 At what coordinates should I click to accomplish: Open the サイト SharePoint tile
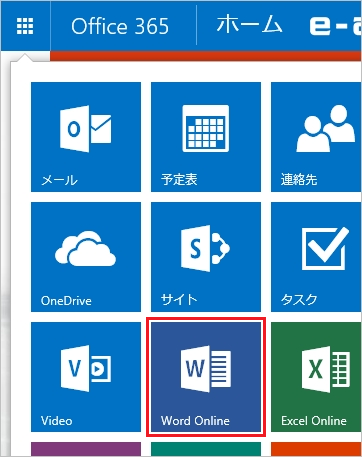[x=206, y=257]
